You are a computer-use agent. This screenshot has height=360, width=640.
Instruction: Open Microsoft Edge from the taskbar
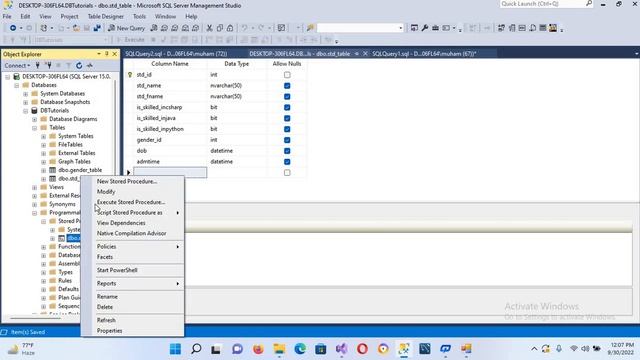tap(300, 349)
